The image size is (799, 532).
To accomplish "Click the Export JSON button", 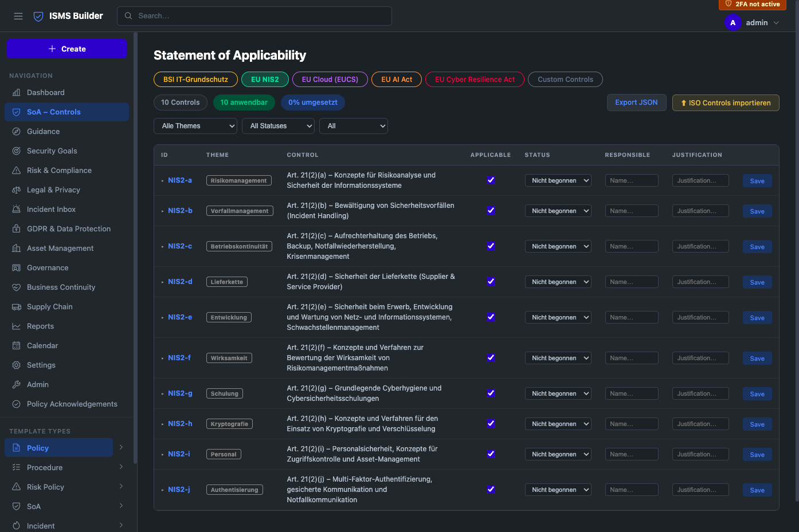I will pyautogui.click(x=636, y=103).
